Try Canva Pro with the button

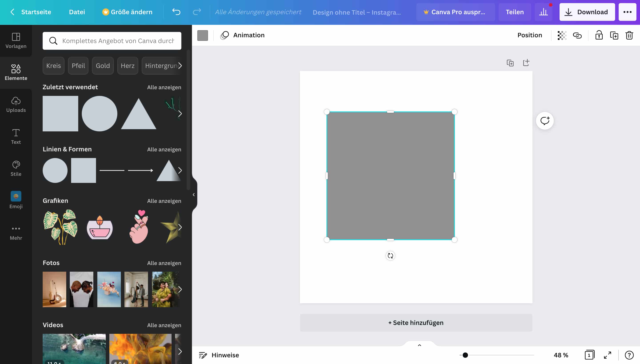coord(456,12)
